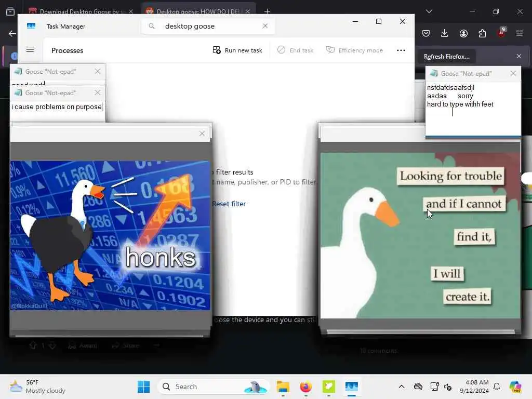Open Firefox list all tabs dropdown
Viewport: 532px width, 399px height.
(x=429, y=11)
